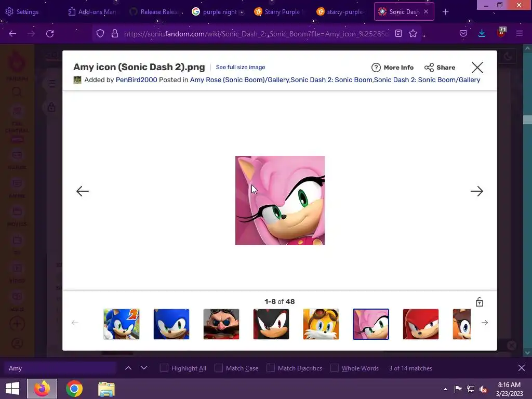Screen dimensions: 532x399
Task: Select Knuckles icon thumbnail
Action: coord(421,324)
